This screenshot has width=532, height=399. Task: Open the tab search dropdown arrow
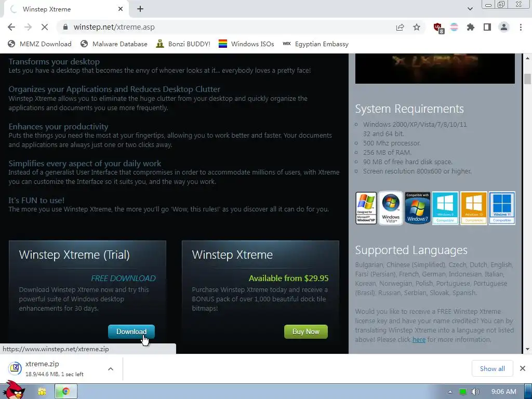click(470, 9)
